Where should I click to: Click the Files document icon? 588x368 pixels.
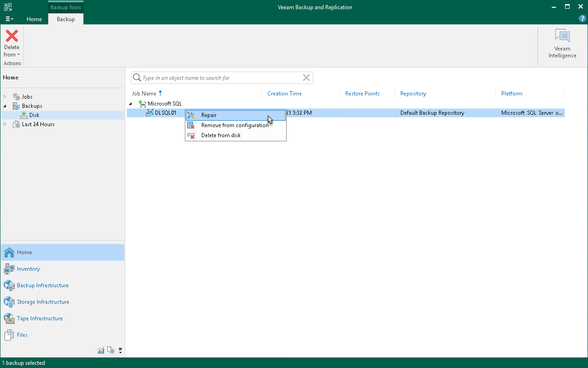[x=9, y=335]
